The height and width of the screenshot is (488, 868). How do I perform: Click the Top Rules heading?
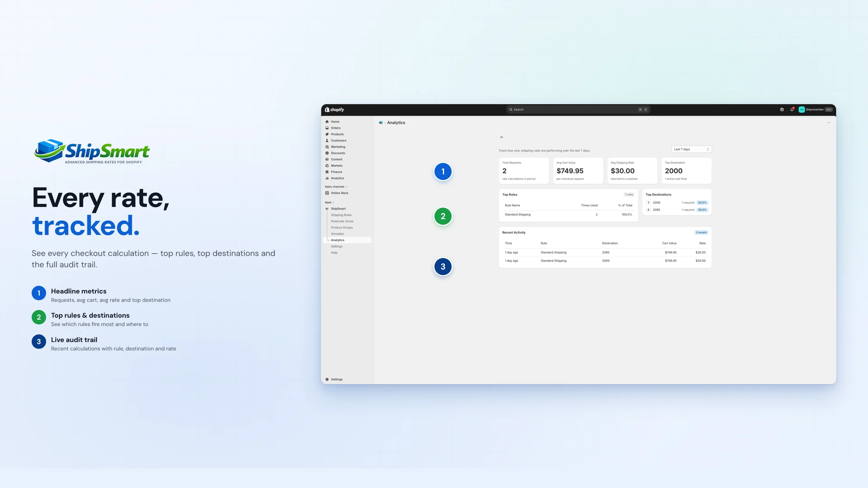click(x=509, y=195)
